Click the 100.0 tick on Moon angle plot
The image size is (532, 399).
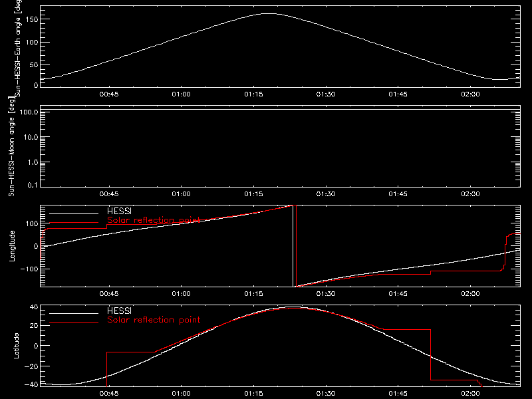(29, 112)
